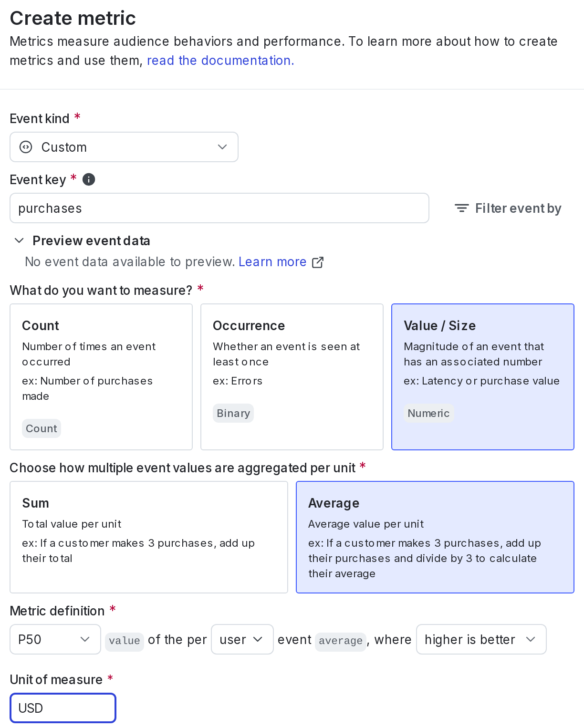This screenshot has width=584, height=728.
Task: Click the chevron on the Preview event data row
Action: pyautogui.click(x=19, y=240)
